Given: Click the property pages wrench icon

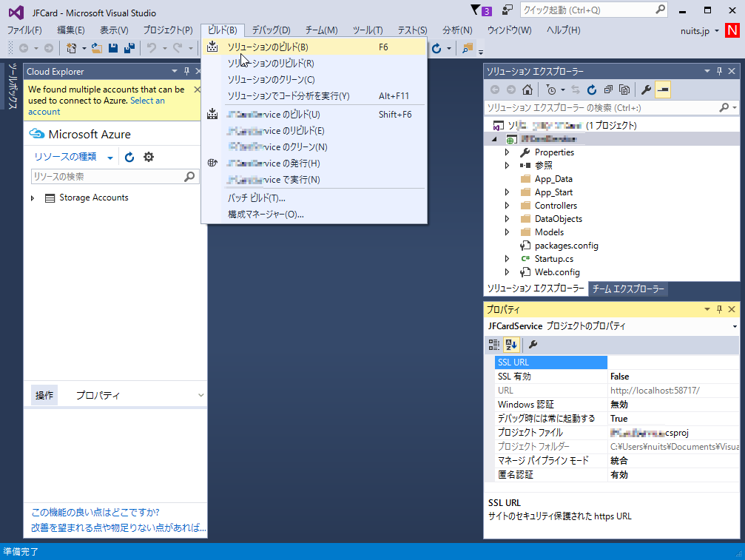Looking at the screenshot, I should [x=533, y=345].
